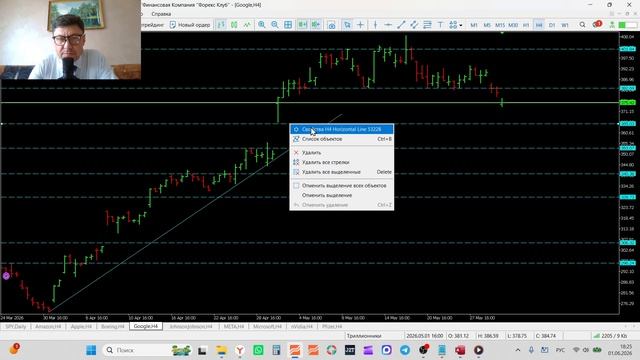Take a chart screenshot with camera icon

click(x=332, y=25)
